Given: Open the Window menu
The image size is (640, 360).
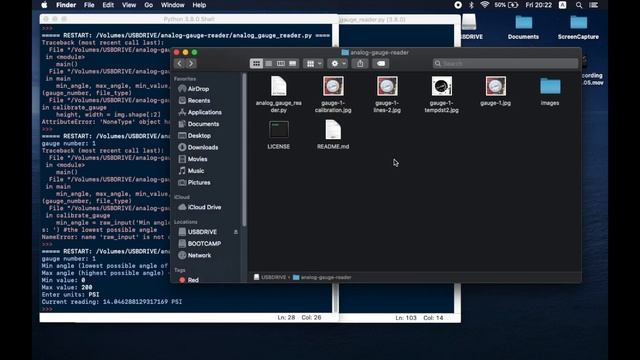Looking at the screenshot, I should [x=173, y=5].
